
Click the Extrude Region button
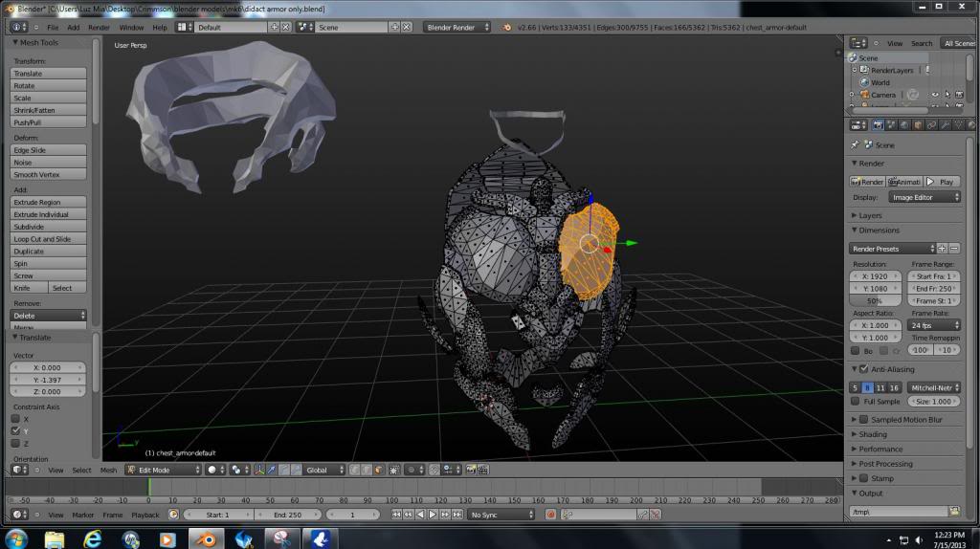click(x=48, y=203)
